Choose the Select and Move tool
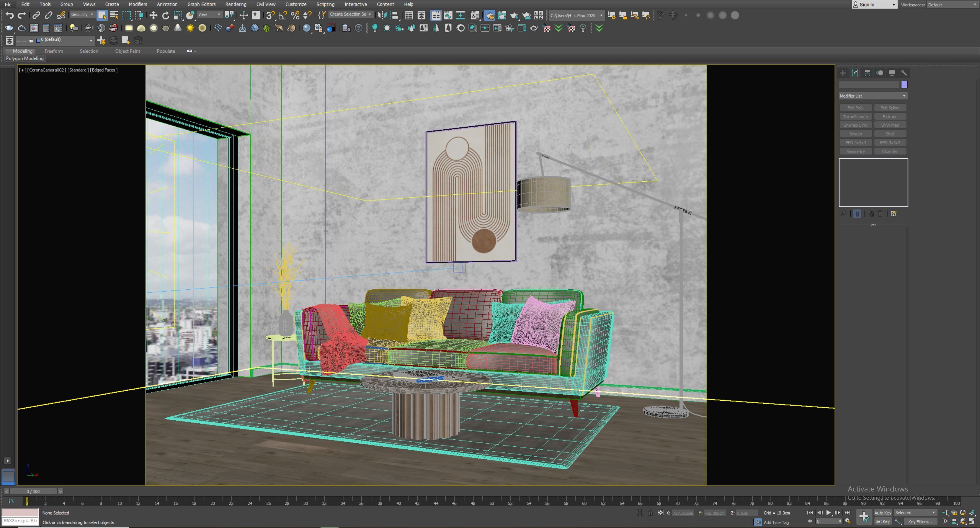This screenshot has height=528, width=980. coord(153,15)
